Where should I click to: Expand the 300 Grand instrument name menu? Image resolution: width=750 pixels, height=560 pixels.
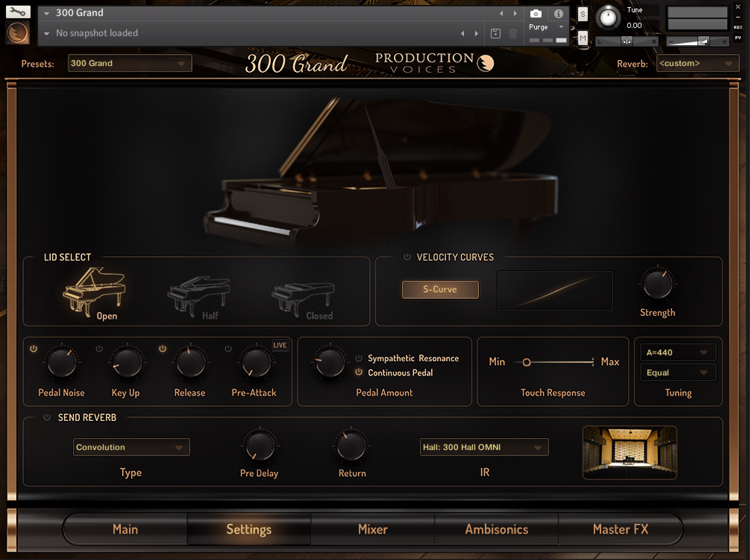pos(47,13)
